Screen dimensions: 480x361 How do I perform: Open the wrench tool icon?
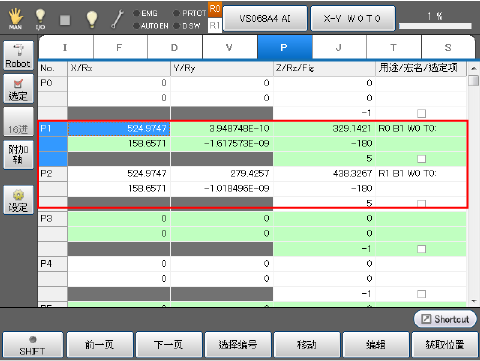117,19
